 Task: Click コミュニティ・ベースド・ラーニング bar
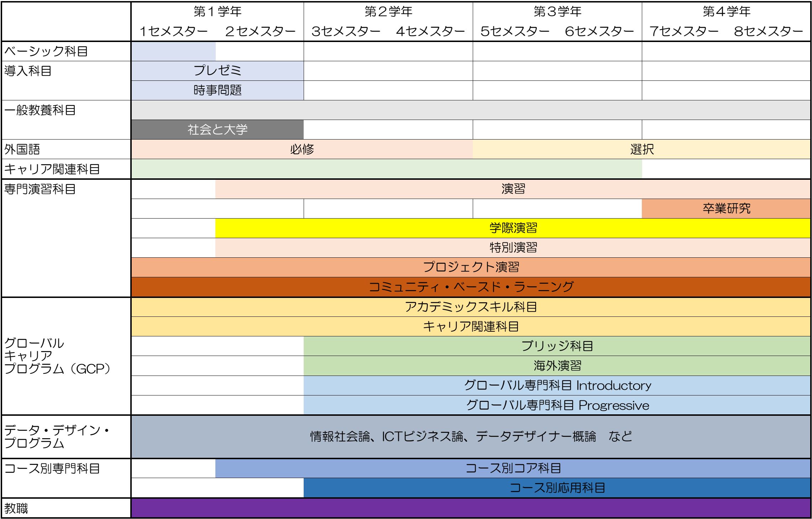pyautogui.click(x=471, y=287)
